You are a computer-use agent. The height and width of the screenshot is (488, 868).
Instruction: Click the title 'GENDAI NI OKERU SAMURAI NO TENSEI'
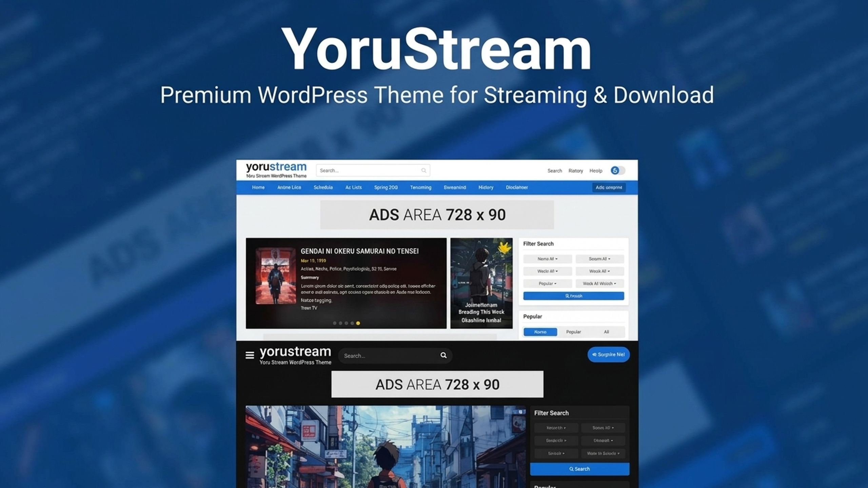pos(359,251)
